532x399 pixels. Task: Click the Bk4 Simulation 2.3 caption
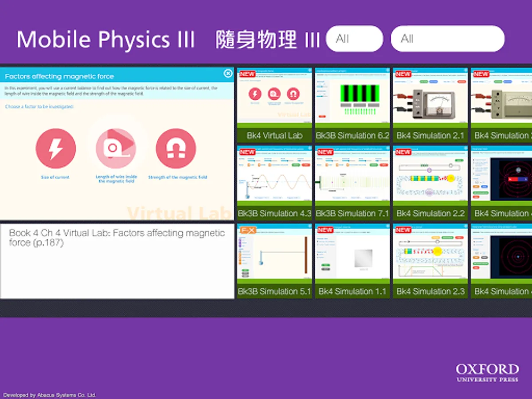coord(430,292)
